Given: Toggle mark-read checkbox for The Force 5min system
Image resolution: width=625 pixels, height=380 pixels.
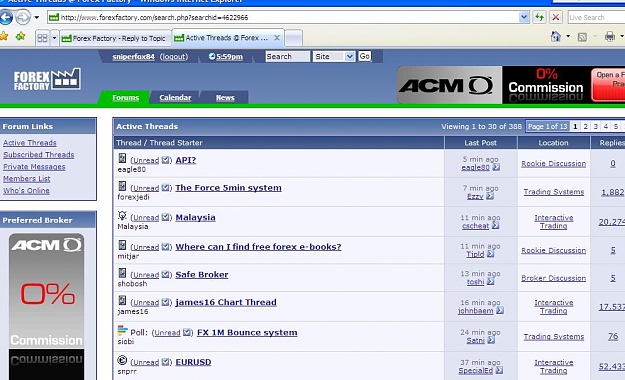Looking at the screenshot, I should pyautogui.click(x=165, y=188).
